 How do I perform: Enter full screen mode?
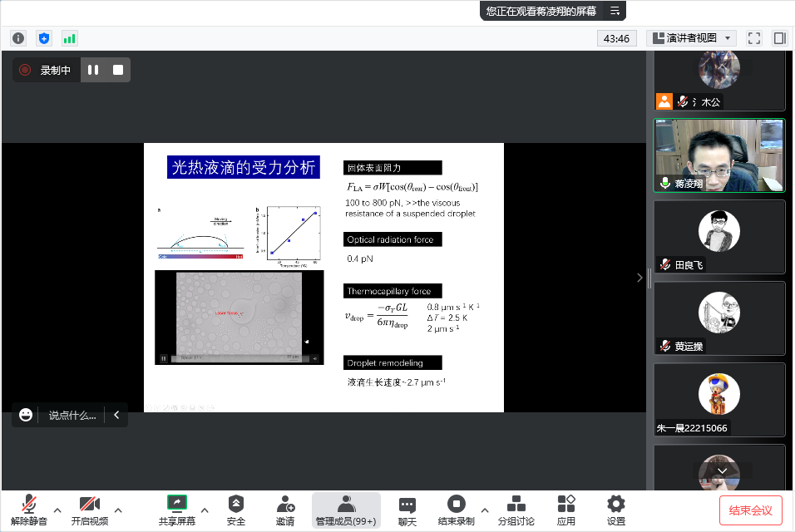(754, 38)
